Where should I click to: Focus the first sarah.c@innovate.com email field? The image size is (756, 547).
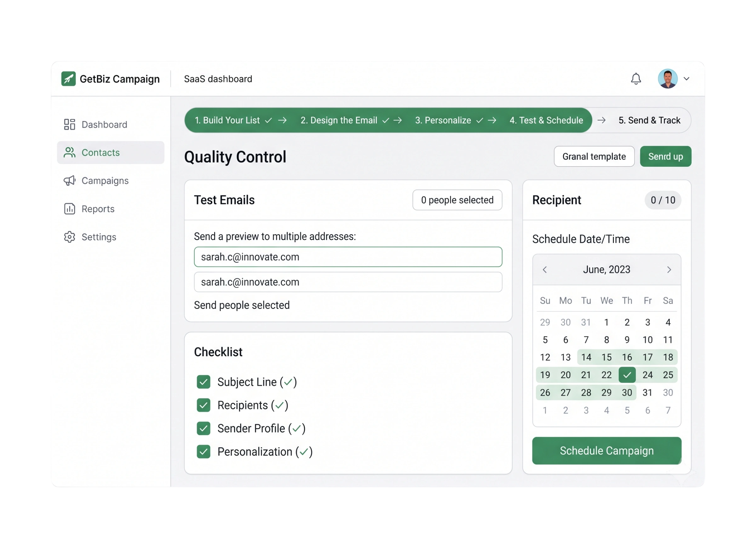(348, 257)
